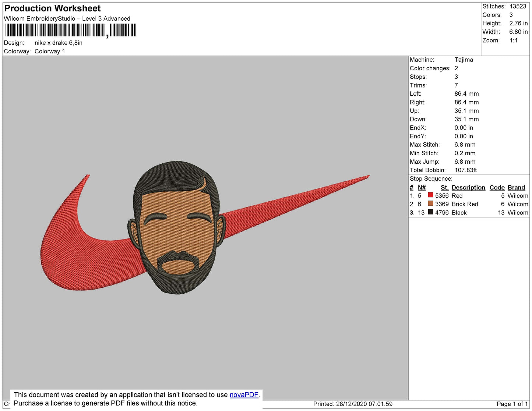Click the 'Max Jump:' label
This screenshot has height=411, width=532.
click(x=424, y=162)
